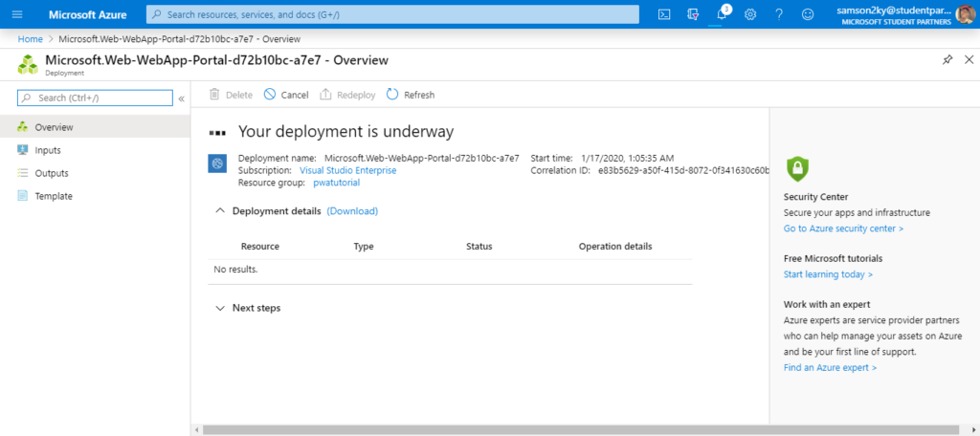Click the 'Your deployment is underway' heading

[346, 132]
